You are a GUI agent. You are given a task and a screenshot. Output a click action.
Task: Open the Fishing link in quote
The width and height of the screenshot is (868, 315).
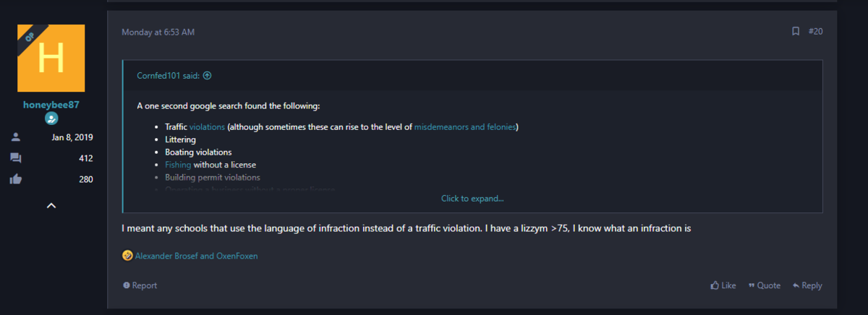[x=177, y=164]
